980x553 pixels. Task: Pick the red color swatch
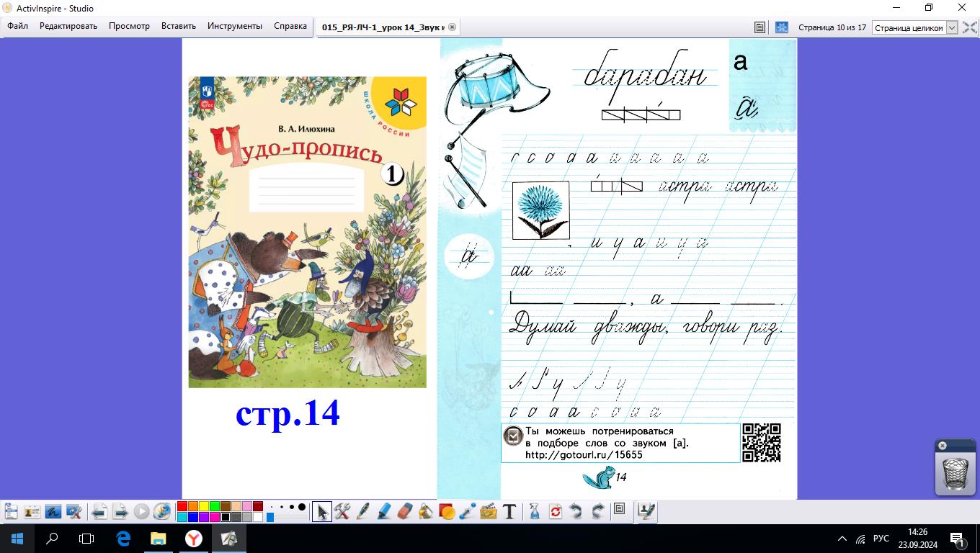tap(182, 506)
